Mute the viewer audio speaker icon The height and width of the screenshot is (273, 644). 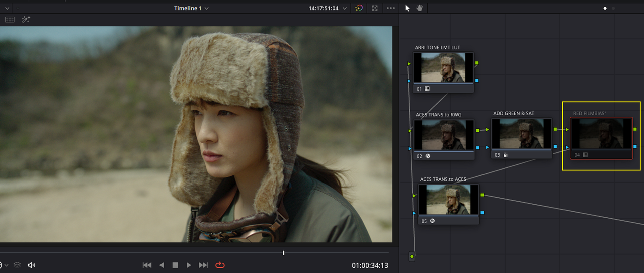pos(31,265)
